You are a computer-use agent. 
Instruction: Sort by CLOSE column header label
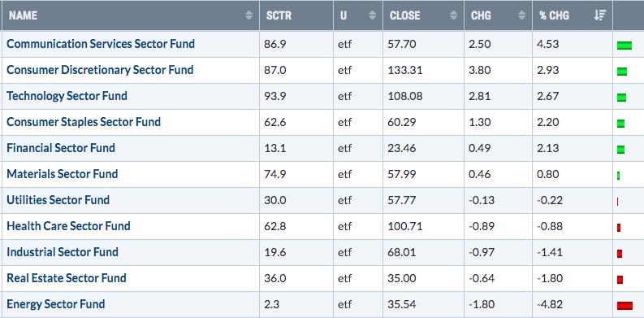[405, 15]
